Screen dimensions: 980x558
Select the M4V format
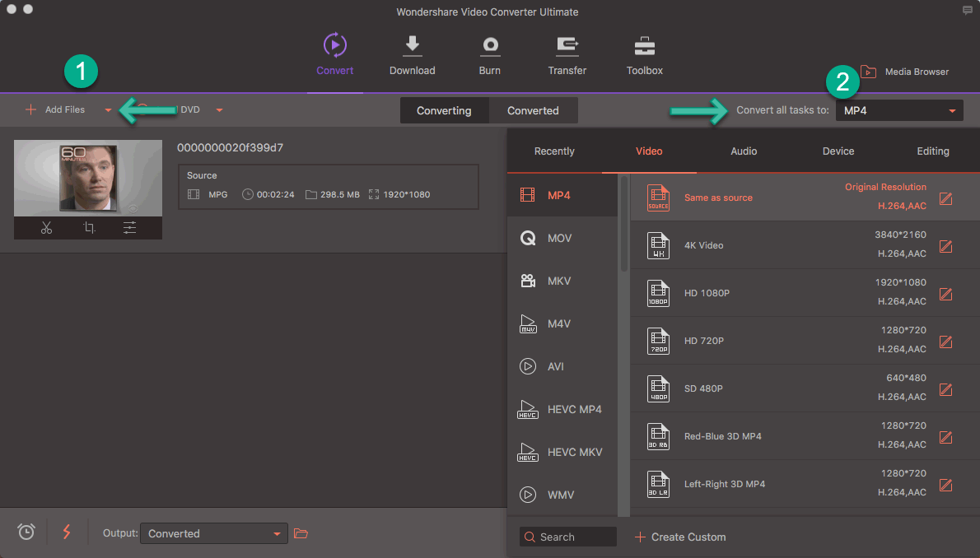click(x=562, y=323)
